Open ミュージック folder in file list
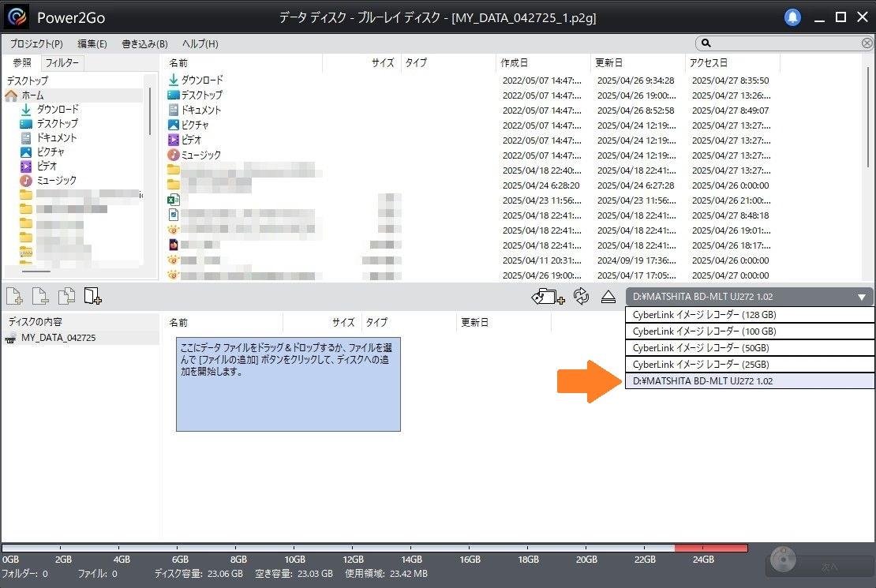This screenshot has width=876, height=588. pos(201,155)
